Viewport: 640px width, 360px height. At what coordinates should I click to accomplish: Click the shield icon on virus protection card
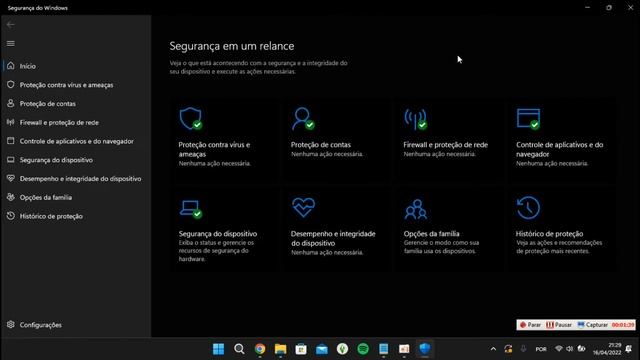191,119
